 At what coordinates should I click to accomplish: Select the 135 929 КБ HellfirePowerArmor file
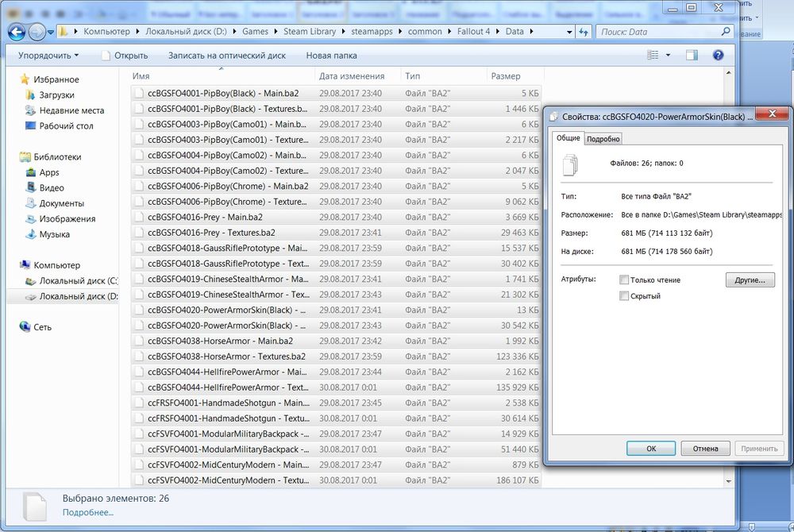pyautogui.click(x=336, y=387)
